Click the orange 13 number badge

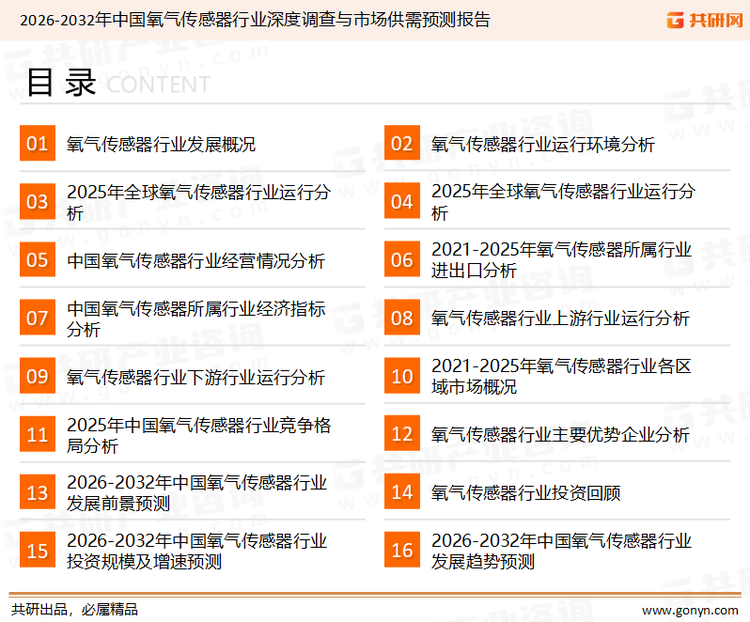click(37, 492)
